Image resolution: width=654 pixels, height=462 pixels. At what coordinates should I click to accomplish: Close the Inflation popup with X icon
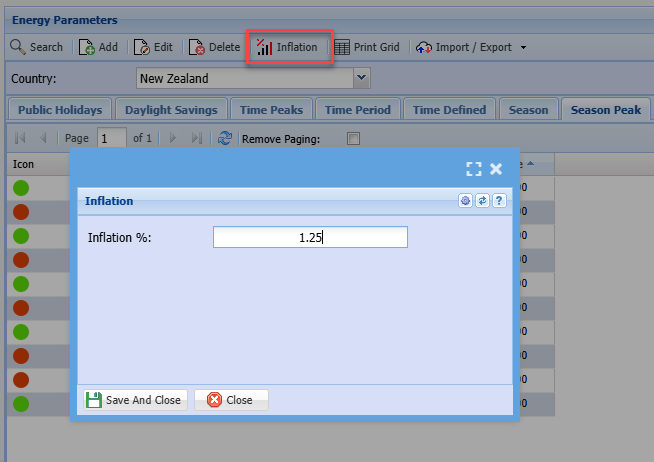tap(496, 169)
